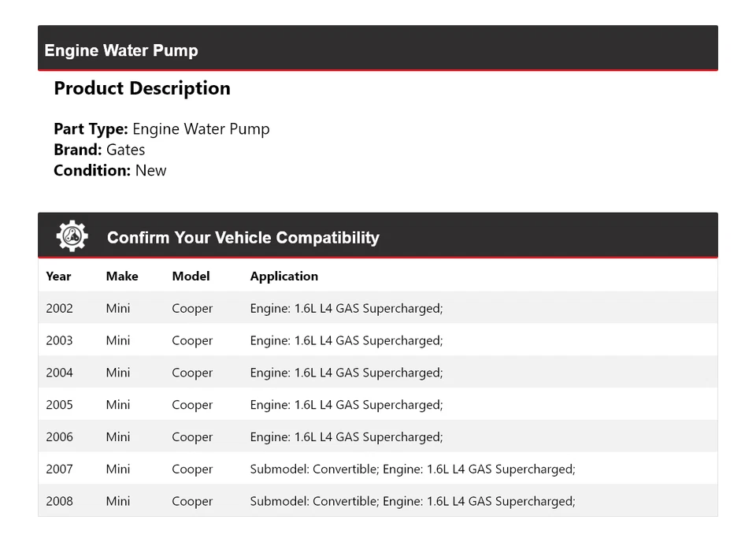Click the Year column header
756x542 pixels.
[58, 277]
